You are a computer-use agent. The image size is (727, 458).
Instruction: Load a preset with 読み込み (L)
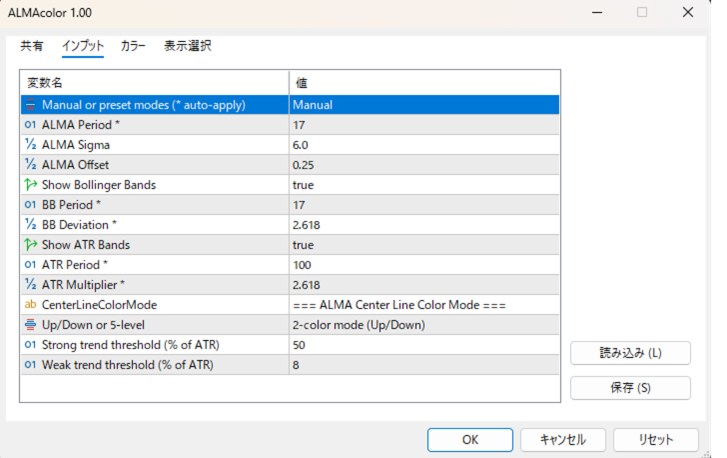point(631,353)
